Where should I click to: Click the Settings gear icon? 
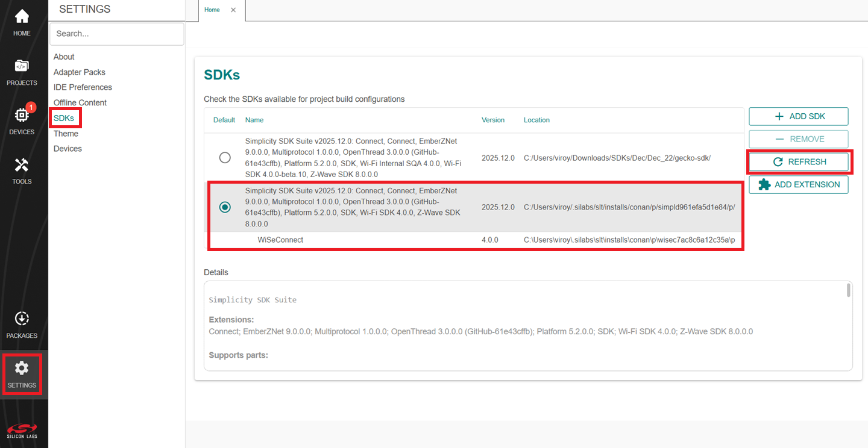tap(22, 369)
